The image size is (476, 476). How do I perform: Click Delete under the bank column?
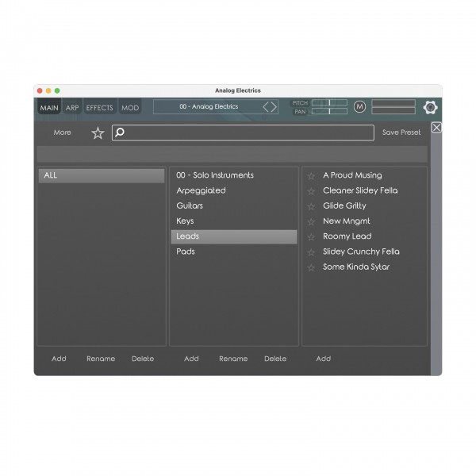143,359
